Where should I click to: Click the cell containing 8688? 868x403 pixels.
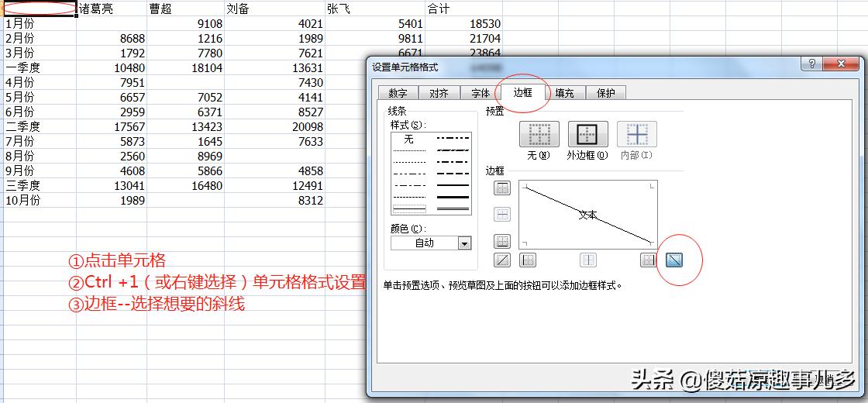(x=112, y=39)
